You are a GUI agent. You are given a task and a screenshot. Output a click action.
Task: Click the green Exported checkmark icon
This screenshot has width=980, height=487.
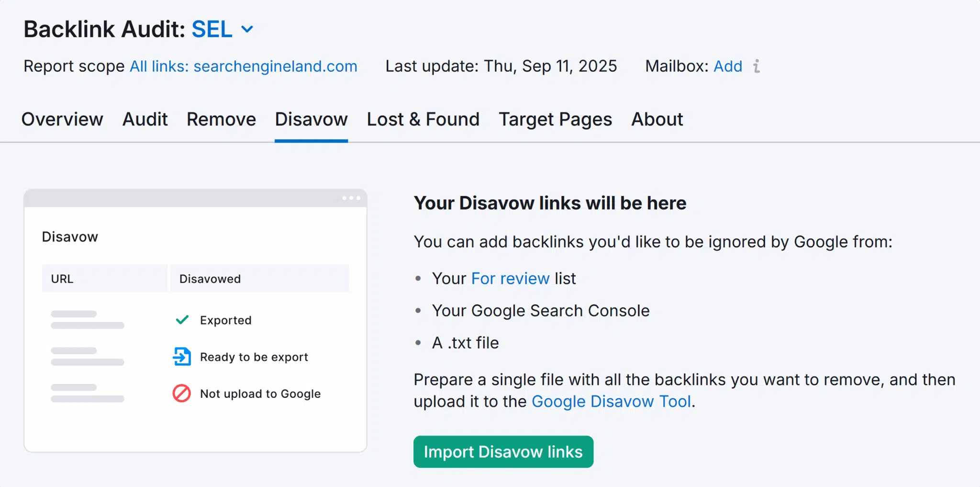(182, 320)
